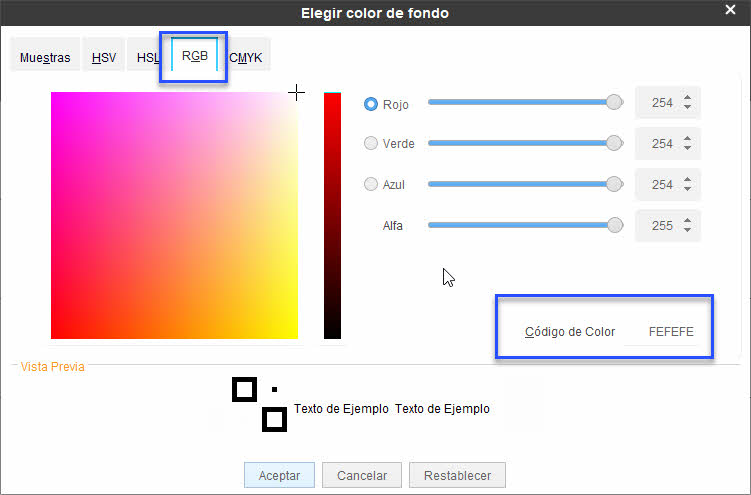This screenshot has width=751, height=495.
Task: Switch to the CMYK tab
Action: click(246, 57)
